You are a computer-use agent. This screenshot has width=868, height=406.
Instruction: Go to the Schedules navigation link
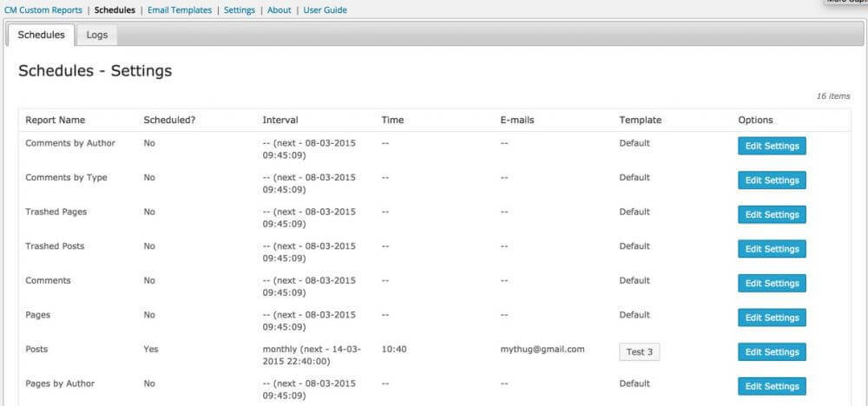click(x=115, y=10)
